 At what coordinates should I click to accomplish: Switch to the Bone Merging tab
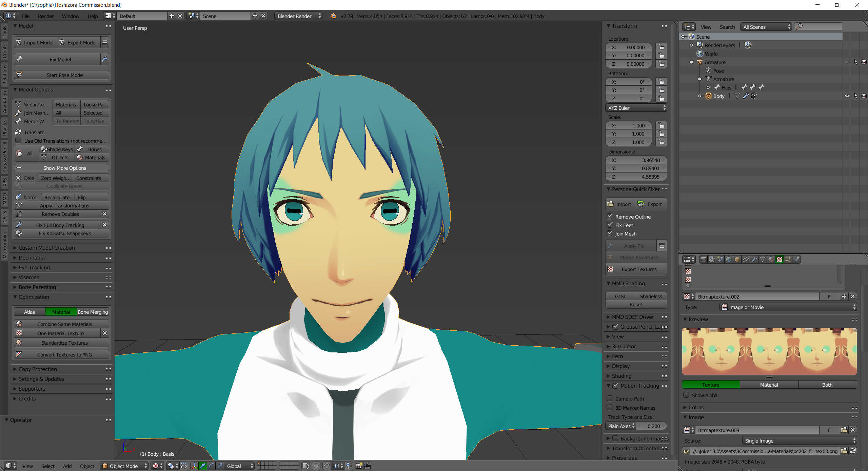coord(93,312)
